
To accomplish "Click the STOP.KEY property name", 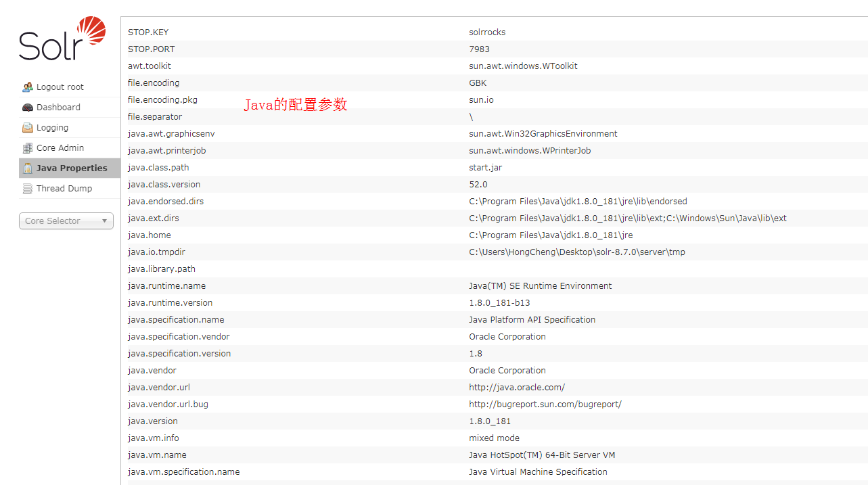I will tap(148, 32).
